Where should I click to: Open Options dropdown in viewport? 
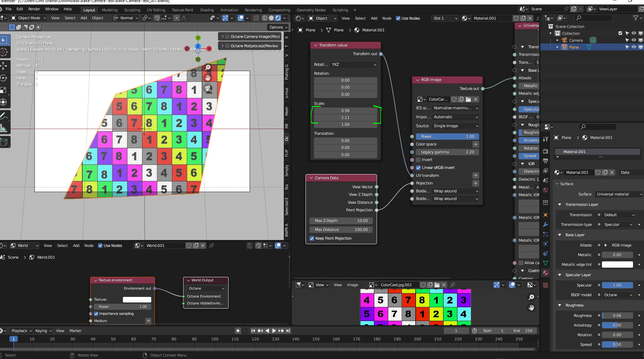click(x=278, y=27)
